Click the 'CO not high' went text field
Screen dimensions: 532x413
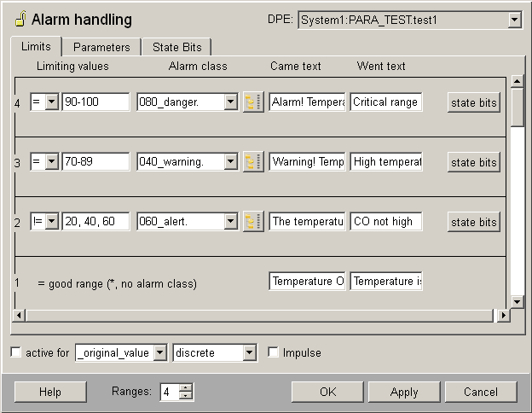386,221
